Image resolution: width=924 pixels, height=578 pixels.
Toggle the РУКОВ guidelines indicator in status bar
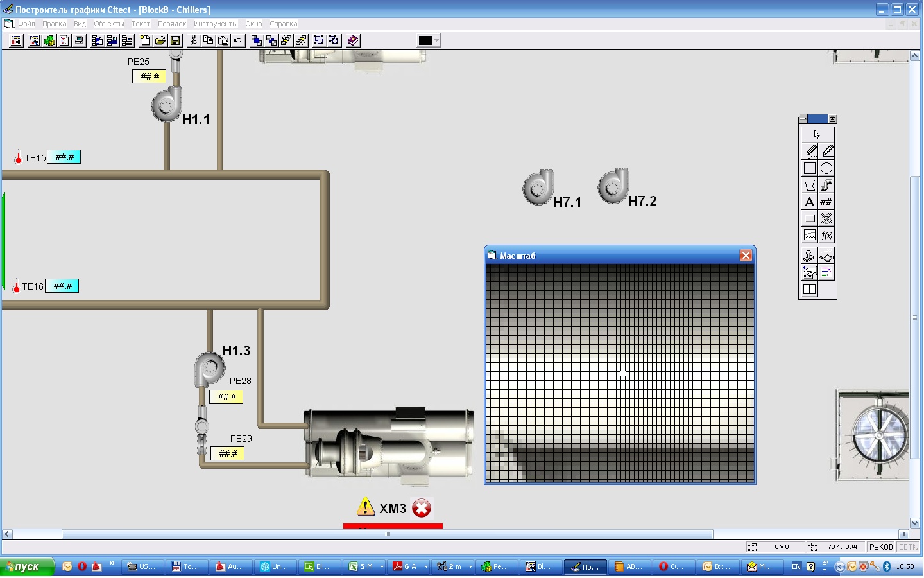coord(881,547)
